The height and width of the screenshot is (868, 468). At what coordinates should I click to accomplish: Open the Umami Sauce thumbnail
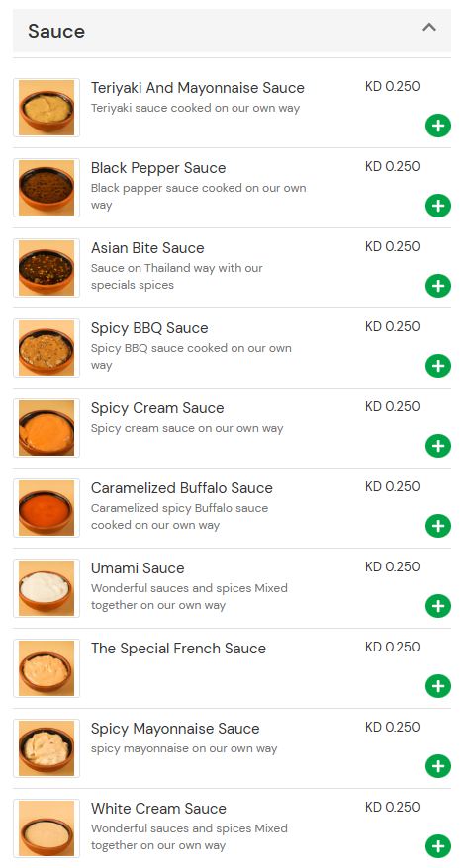pyautogui.click(x=47, y=588)
